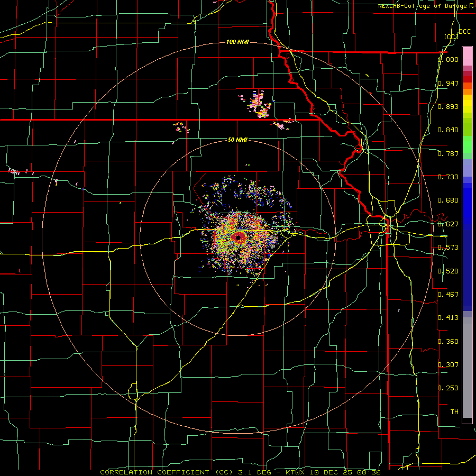Click the 0.307 value on the color scale
This screenshot has width=476, height=476.
click(448, 365)
